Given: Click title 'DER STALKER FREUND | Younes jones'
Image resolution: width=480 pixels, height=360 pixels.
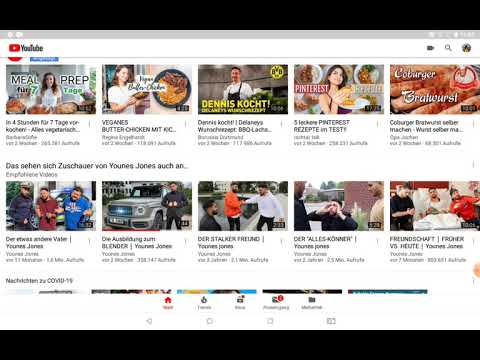Looking at the screenshot, I should (x=231, y=243).
